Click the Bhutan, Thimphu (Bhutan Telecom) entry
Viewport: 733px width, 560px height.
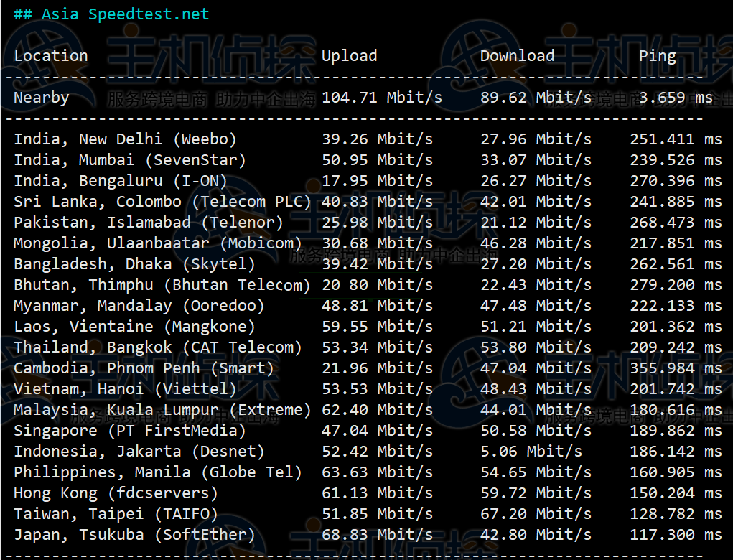coord(162,285)
